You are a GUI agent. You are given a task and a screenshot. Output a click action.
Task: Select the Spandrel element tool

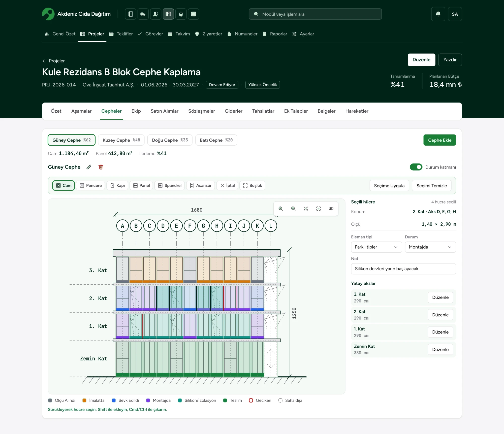click(170, 186)
